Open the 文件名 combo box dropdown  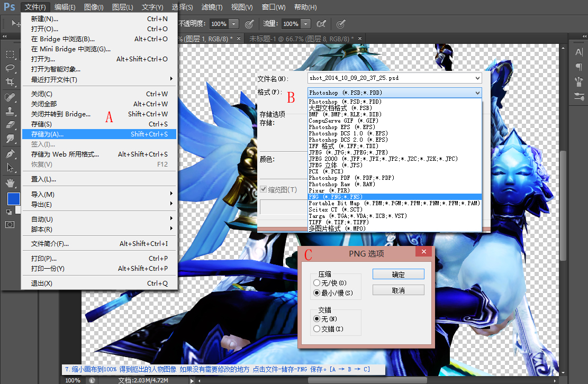coord(477,78)
